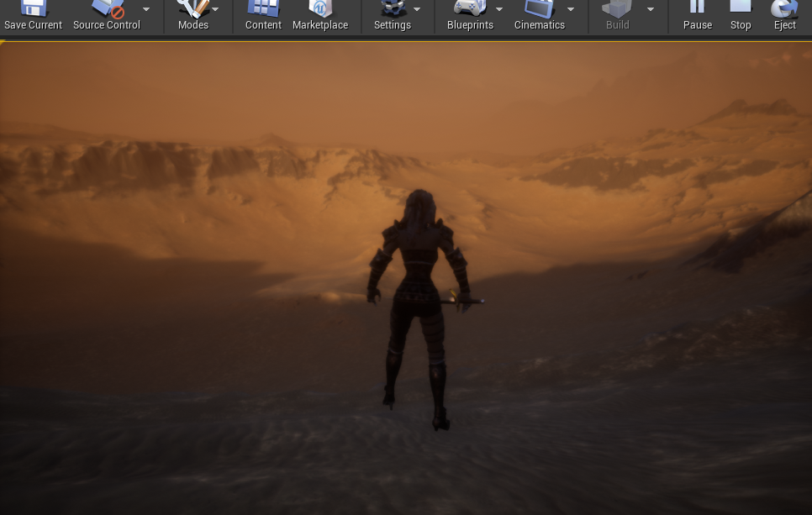Open the Settings toolbar button
Screen dimensions: 812x515
pyautogui.click(x=392, y=15)
